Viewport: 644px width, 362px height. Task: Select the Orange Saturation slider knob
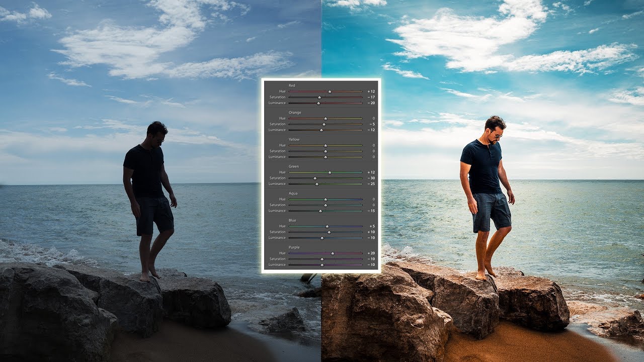coord(324,124)
